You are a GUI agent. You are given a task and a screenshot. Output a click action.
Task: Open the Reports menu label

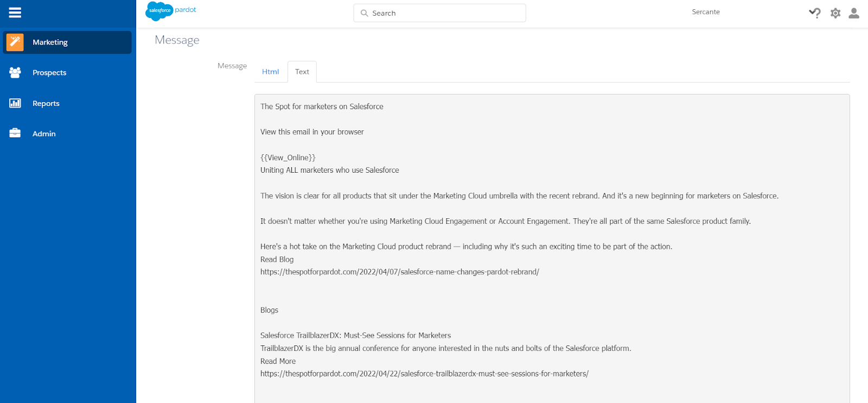46,103
